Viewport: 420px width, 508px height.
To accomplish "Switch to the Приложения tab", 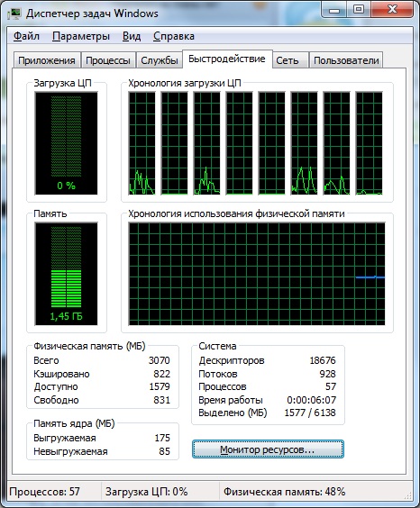I will pos(47,60).
